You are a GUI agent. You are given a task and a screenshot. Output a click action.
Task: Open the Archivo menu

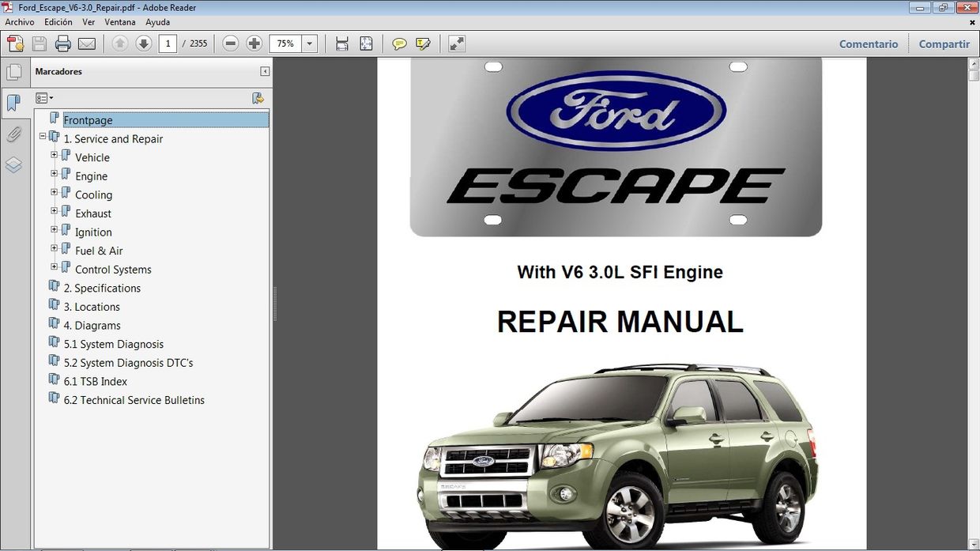tap(20, 22)
